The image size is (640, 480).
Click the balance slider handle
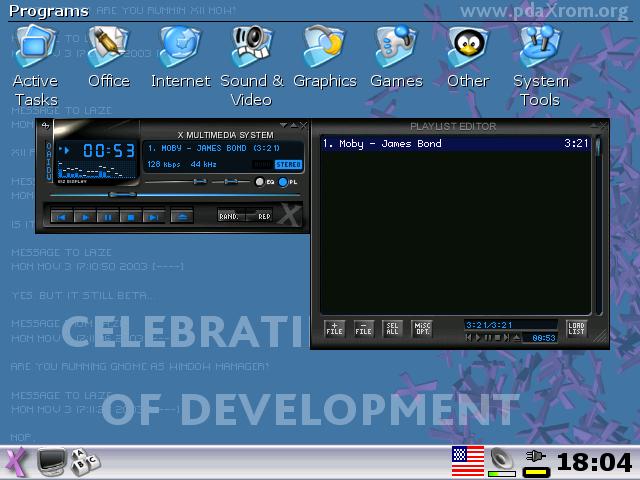tap(231, 181)
